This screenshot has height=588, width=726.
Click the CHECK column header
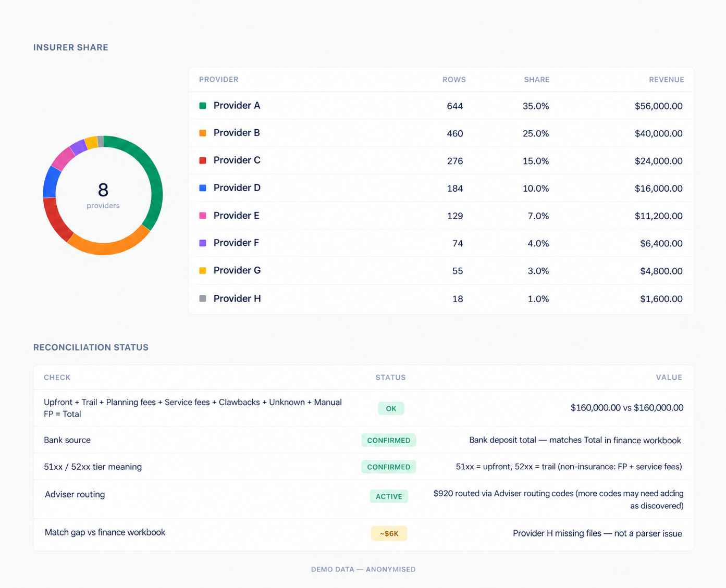tap(57, 378)
